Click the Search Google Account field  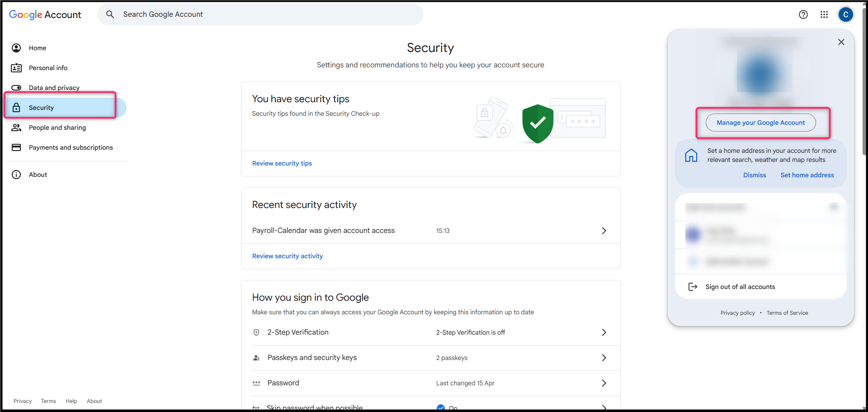pos(260,14)
